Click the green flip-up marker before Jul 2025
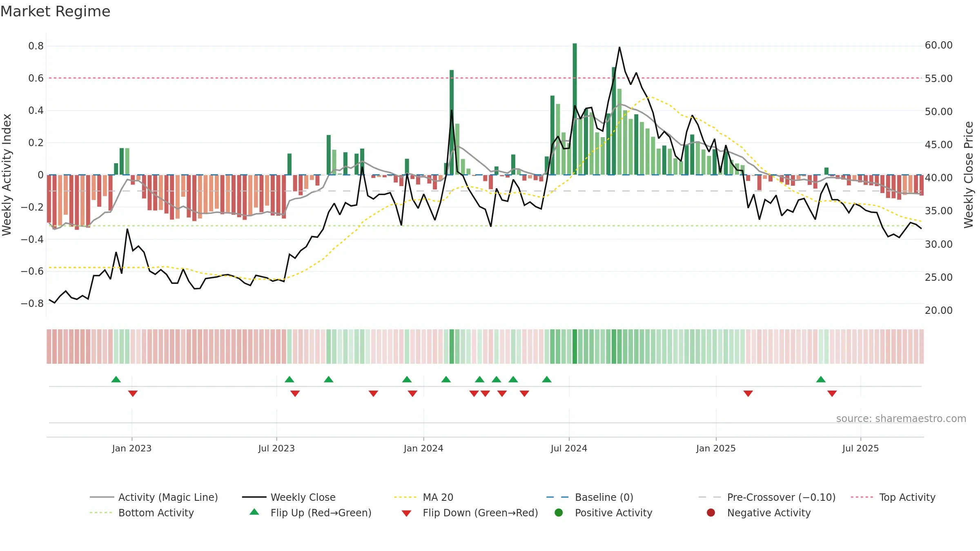Screen dimensions: 980x551 coord(821,380)
